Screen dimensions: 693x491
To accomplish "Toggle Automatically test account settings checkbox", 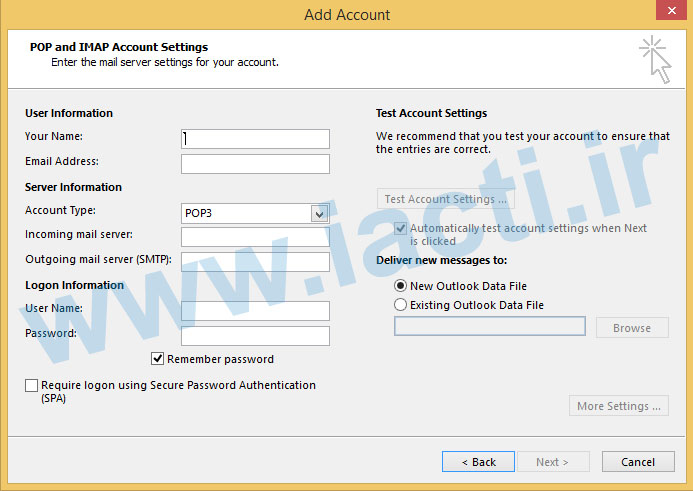I will tap(402, 229).
